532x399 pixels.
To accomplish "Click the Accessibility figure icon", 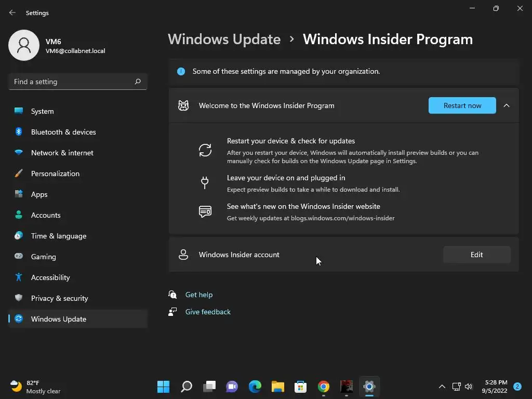I will (19, 277).
